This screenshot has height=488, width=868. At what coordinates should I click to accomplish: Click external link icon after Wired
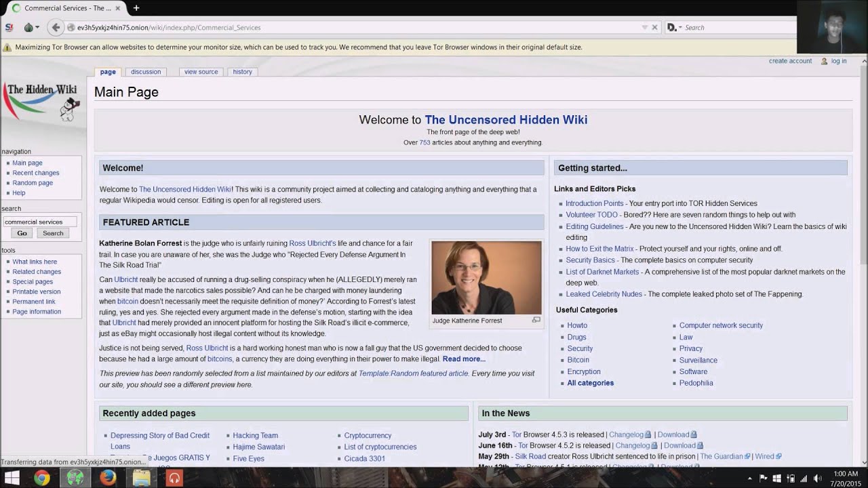[x=778, y=457]
